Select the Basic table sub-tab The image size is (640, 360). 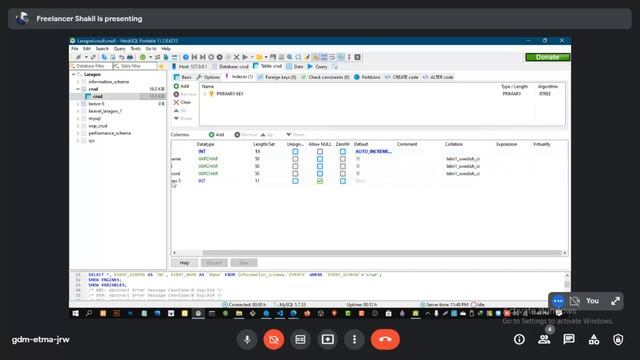(x=183, y=77)
